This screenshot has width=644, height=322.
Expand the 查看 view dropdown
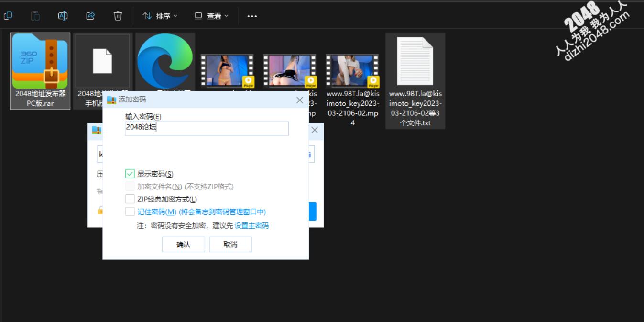212,16
